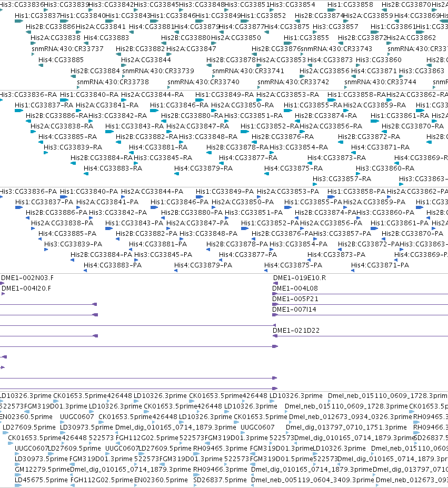
Task: Open the His4:CG33875-RA transcript label
Action: pyautogui.click(x=294, y=168)
